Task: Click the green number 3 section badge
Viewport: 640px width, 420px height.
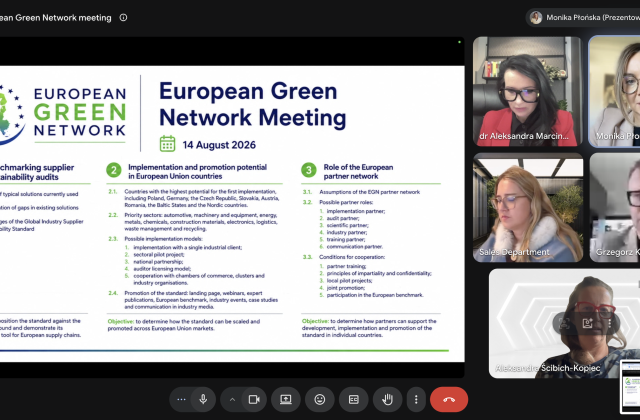Action: click(309, 170)
